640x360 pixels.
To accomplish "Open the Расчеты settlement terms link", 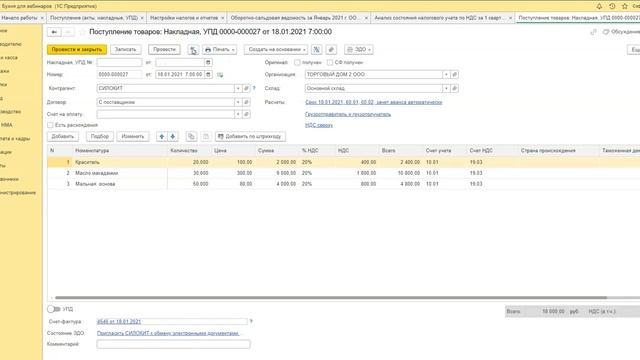I will [373, 102].
